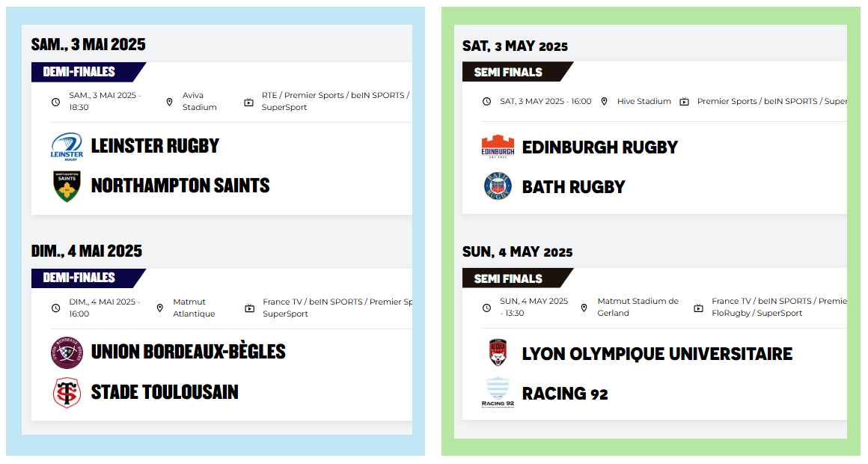Select the Demi-Finales tab above Leinster match

[x=81, y=72]
